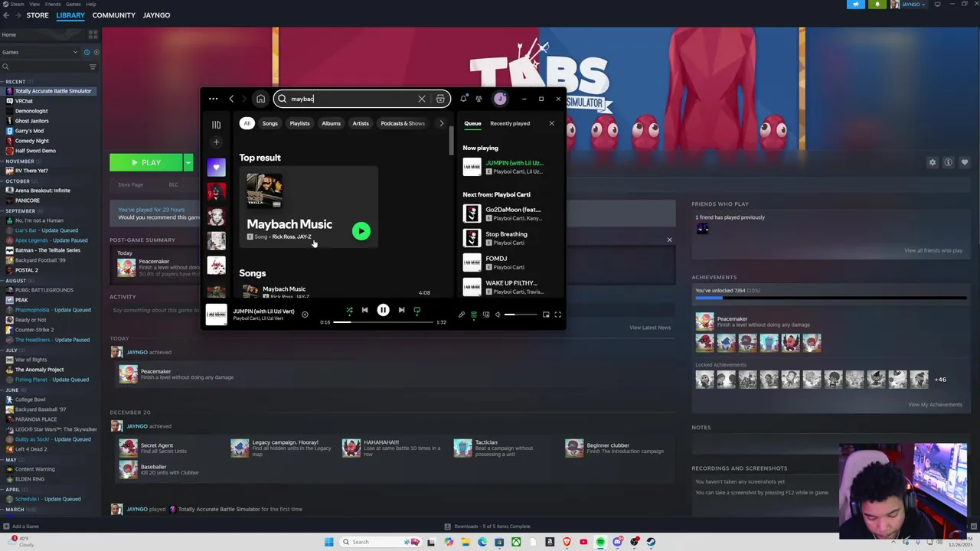Open Spotify from Windows taskbar
The height and width of the screenshot is (551, 980).
600,542
